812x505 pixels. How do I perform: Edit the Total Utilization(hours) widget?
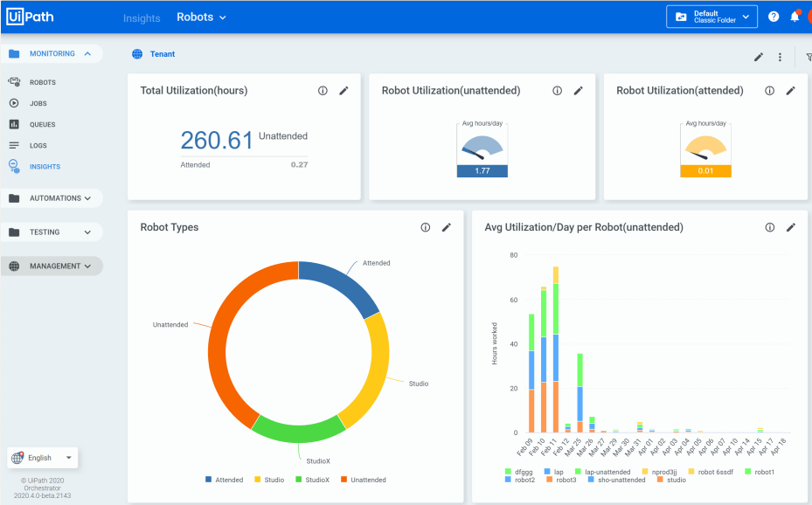click(x=344, y=91)
